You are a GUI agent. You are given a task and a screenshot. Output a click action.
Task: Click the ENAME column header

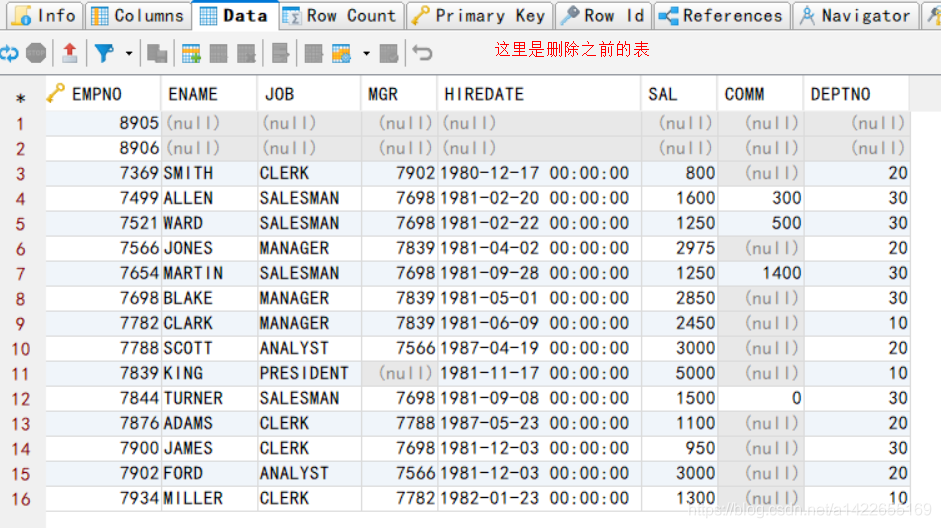coord(209,94)
